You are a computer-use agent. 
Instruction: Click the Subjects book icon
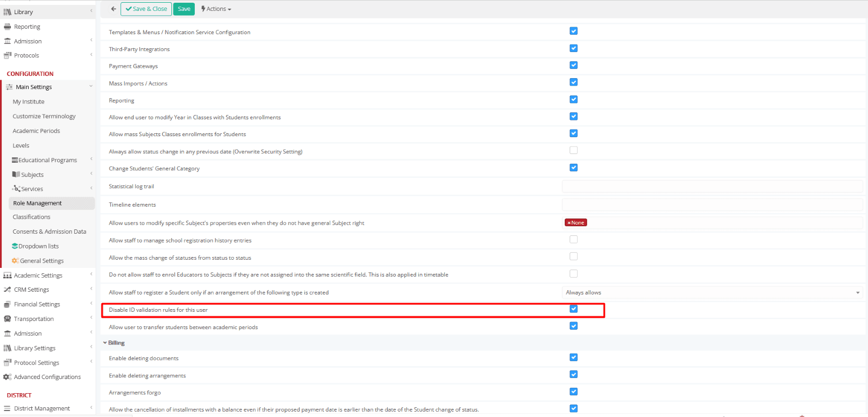click(16, 175)
